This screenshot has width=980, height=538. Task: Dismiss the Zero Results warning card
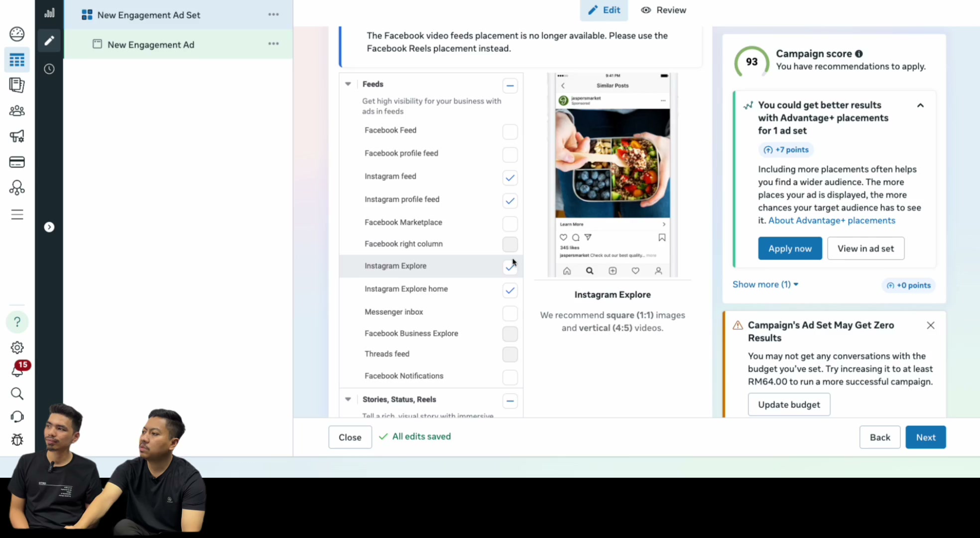[x=931, y=325]
